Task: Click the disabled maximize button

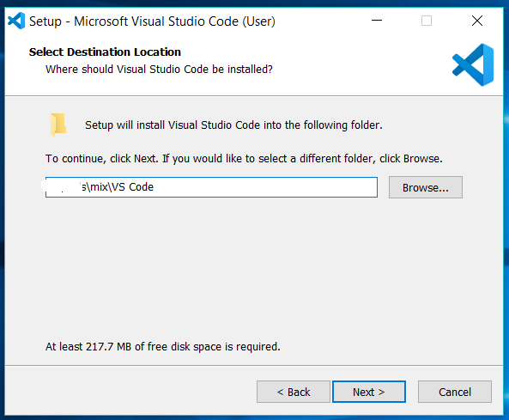Action: point(427,21)
